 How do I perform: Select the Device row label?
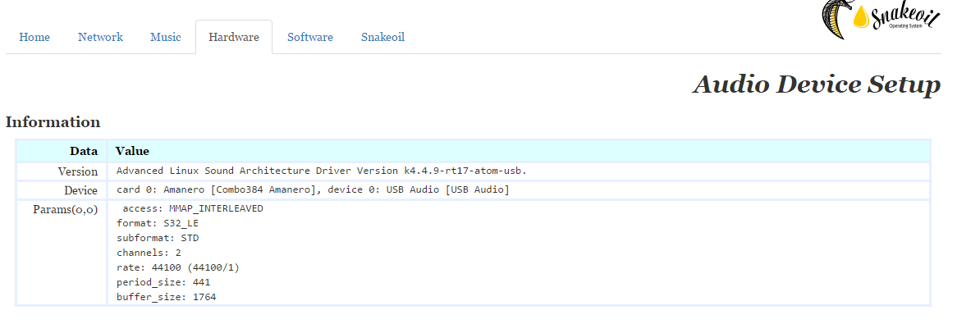pos(80,190)
